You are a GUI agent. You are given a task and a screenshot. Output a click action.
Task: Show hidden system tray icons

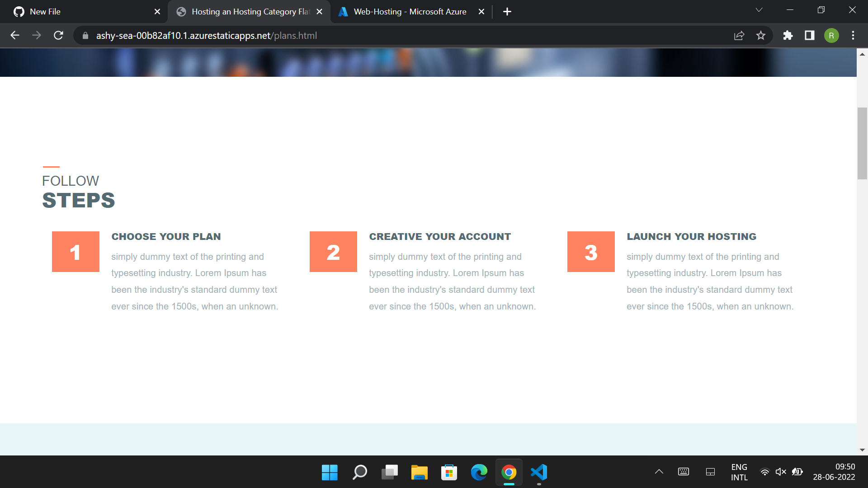(x=659, y=472)
